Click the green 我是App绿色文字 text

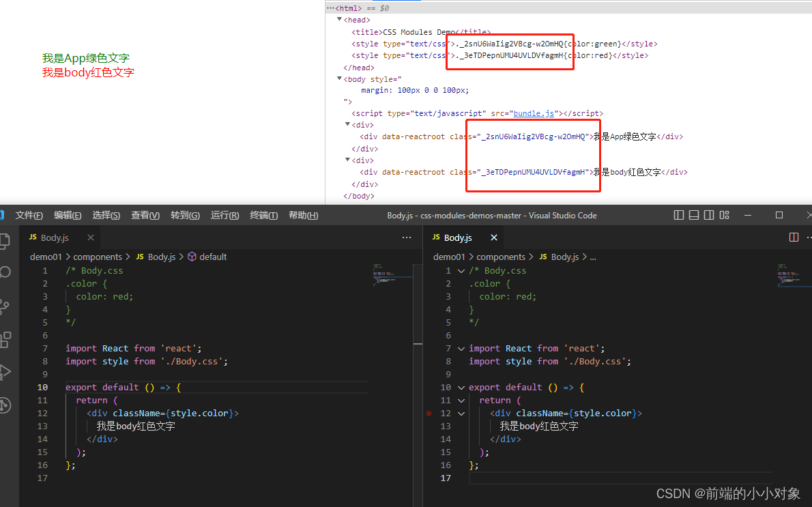coord(85,58)
